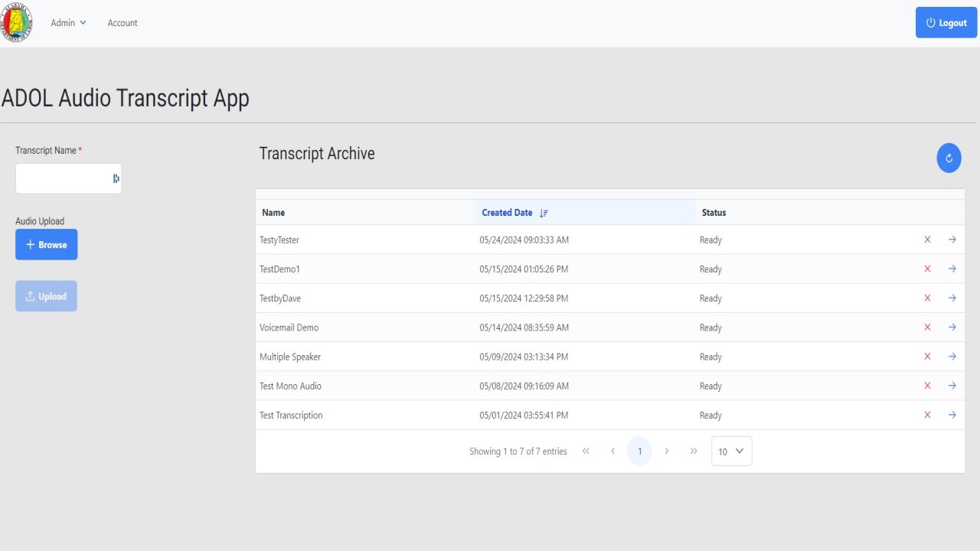Click the Logout button
Viewport: 980px width, 551px height.
946,23
